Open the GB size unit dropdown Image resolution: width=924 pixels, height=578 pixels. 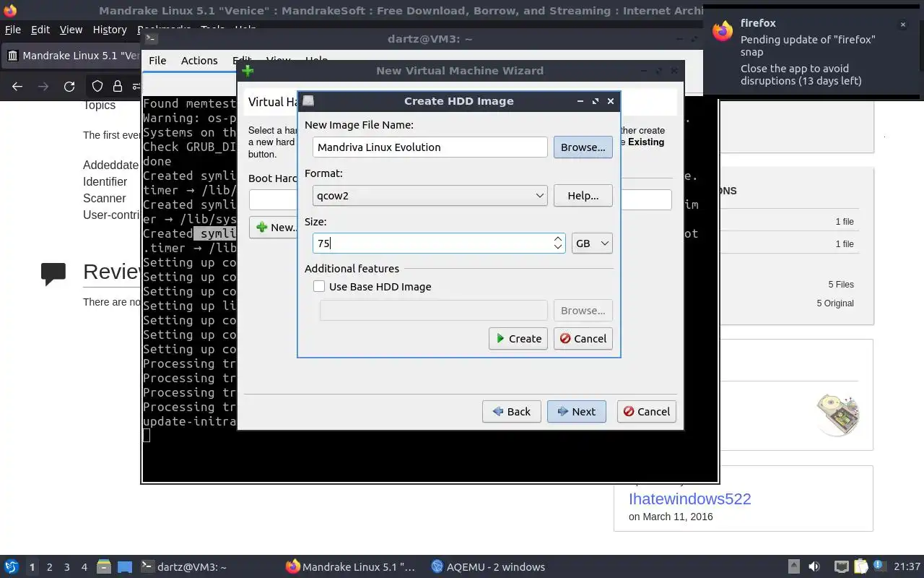(592, 243)
